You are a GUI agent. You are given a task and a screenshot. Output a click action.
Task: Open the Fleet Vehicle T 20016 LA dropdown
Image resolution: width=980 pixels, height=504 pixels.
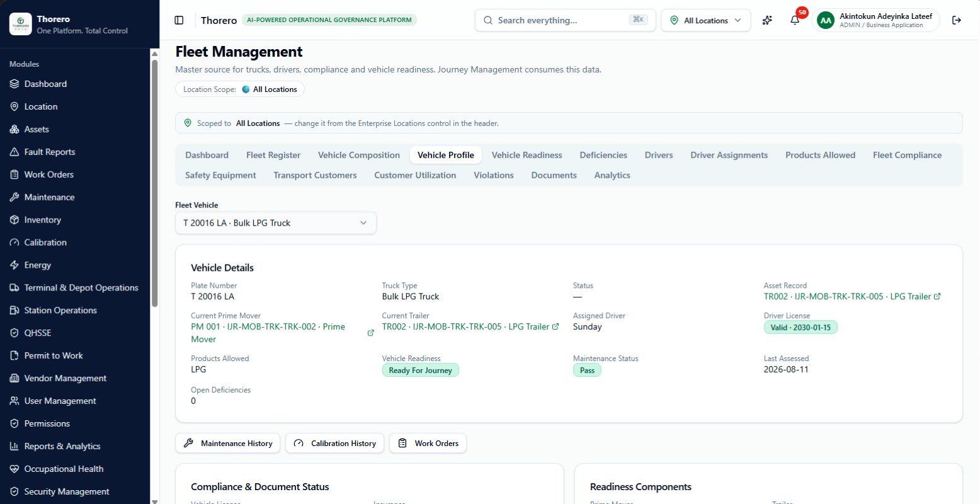tap(276, 223)
